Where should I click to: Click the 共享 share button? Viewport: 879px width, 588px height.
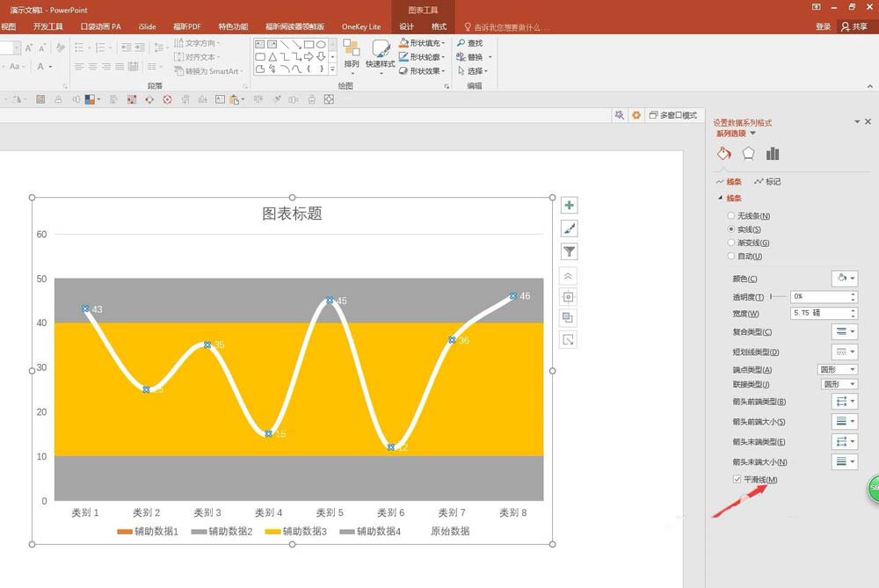coord(854,26)
